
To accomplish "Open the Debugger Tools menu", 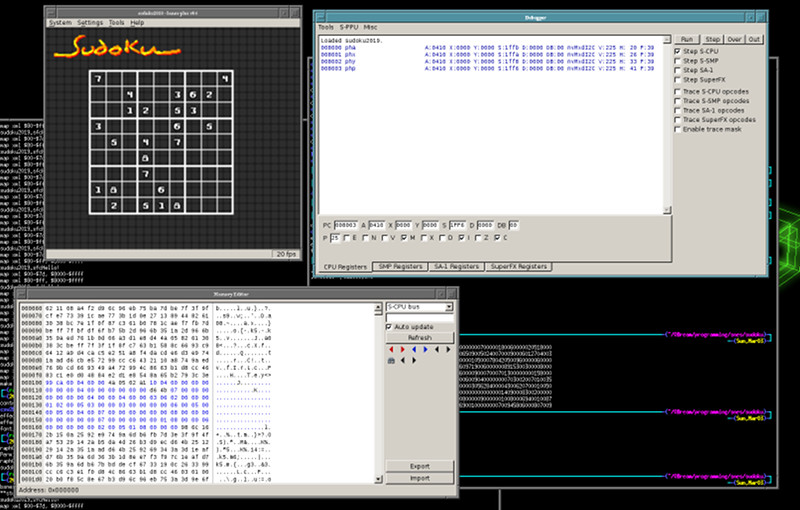I will (326, 28).
